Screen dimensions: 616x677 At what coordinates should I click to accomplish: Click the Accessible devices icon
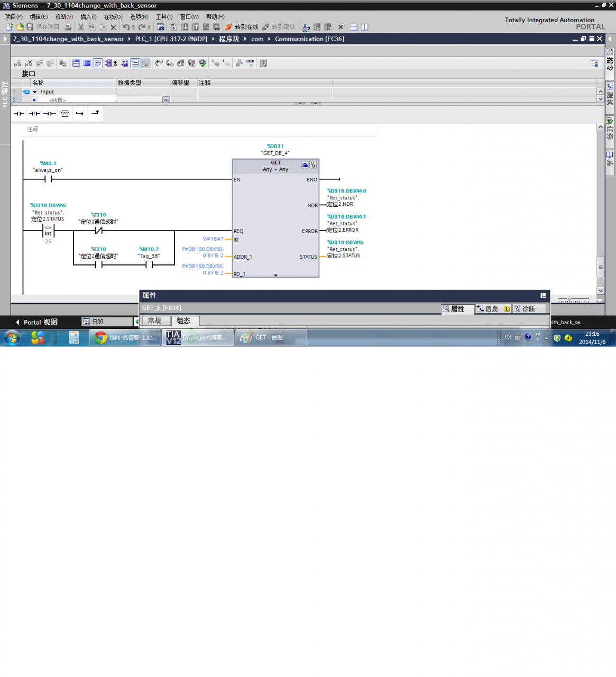[x=306, y=27]
